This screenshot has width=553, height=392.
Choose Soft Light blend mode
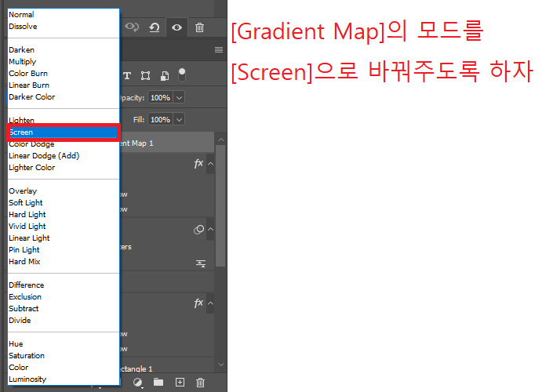pos(64,203)
